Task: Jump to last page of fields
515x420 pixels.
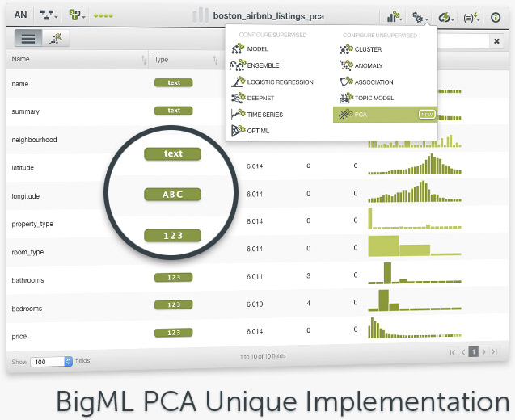Action: pyautogui.click(x=495, y=352)
